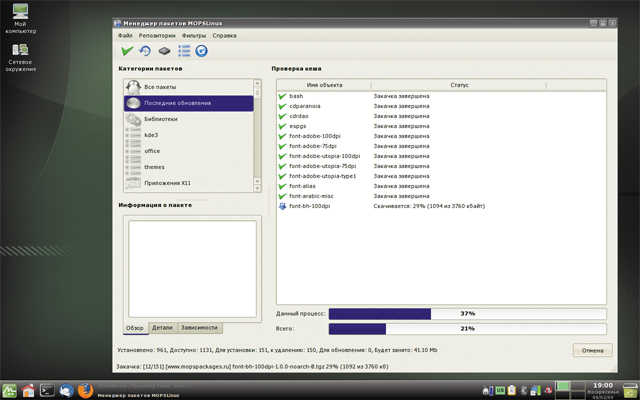Click the 'Скачивается: 29%' status text
The width and height of the screenshot is (640, 400).
pyautogui.click(x=429, y=206)
